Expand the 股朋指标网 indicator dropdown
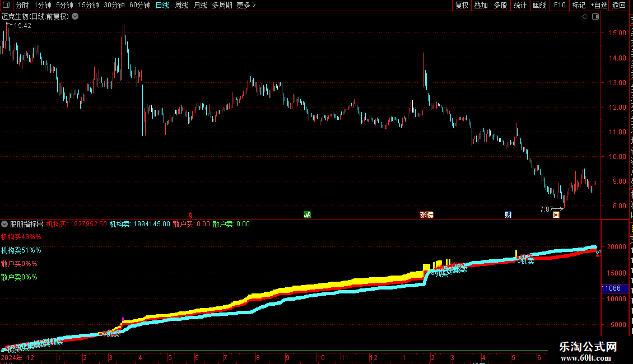The height and width of the screenshot is (364, 633). (x=4, y=224)
